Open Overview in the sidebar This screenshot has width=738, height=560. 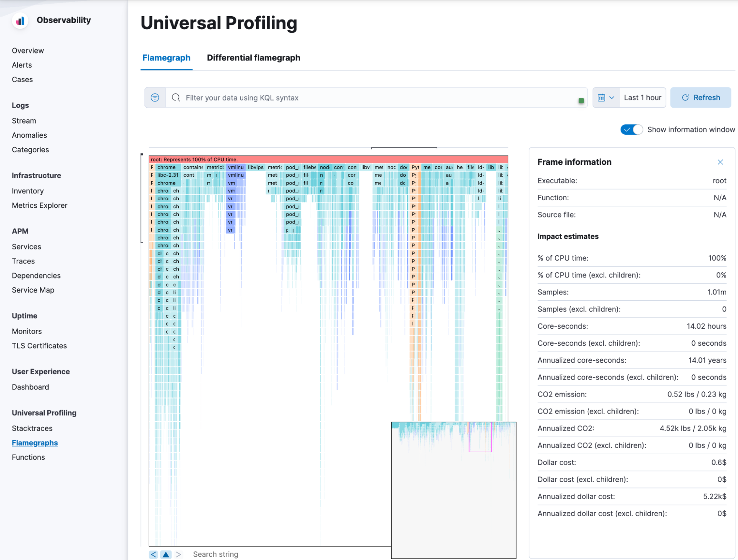28,51
